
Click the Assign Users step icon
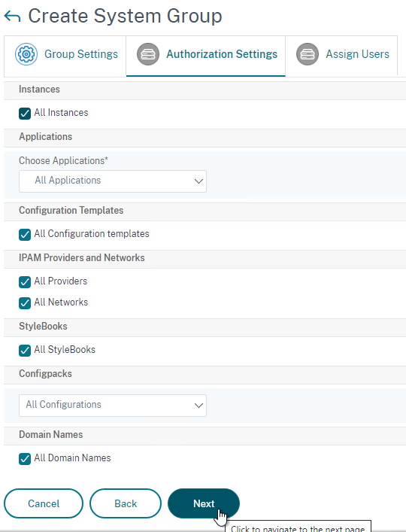click(x=308, y=54)
